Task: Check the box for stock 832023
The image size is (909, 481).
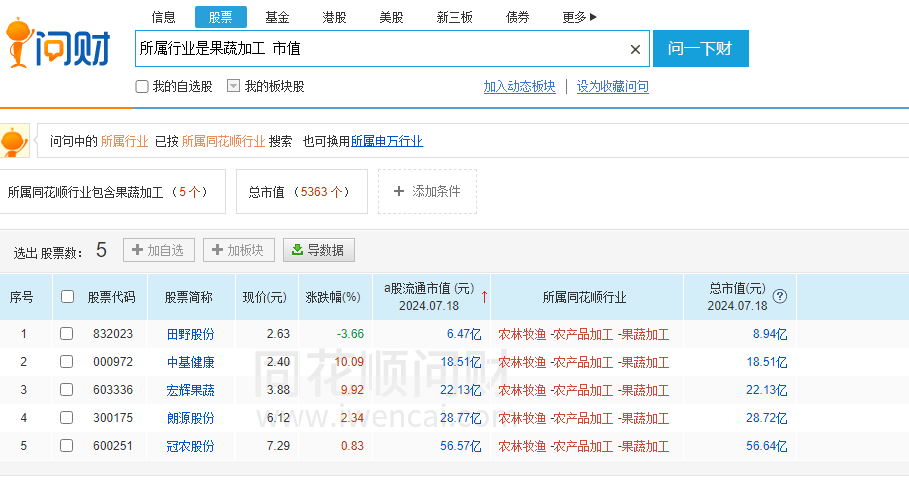Action: pyautogui.click(x=67, y=333)
